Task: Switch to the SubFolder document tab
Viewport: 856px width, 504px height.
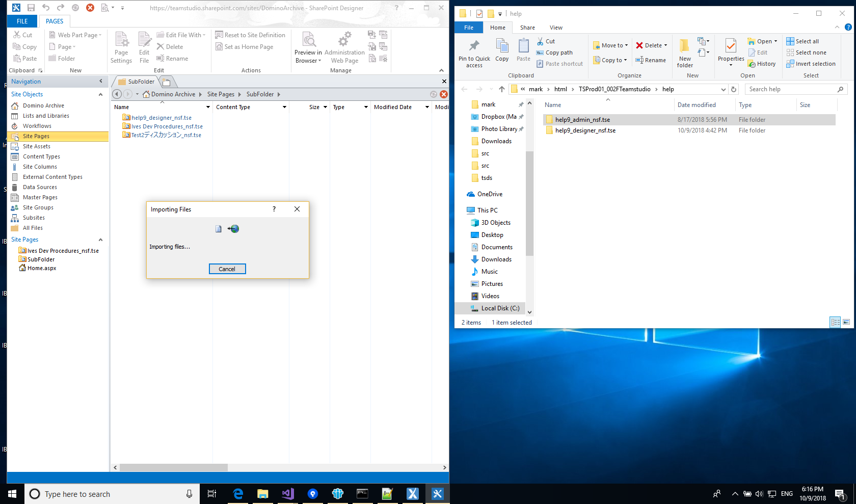Action: (x=136, y=82)
